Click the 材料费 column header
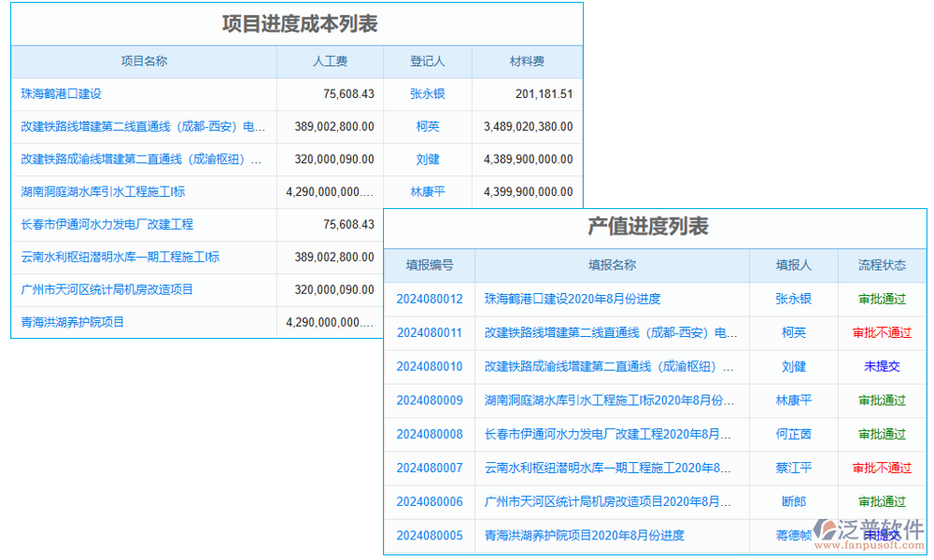The width and height of the screenshot is (934, 560). tap(527, 62)
